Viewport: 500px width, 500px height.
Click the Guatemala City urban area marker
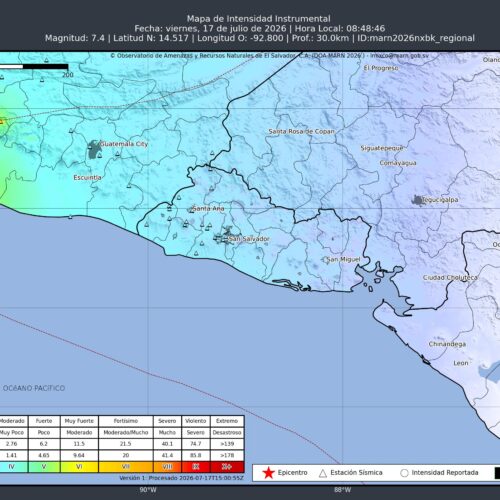coord(94,149)
